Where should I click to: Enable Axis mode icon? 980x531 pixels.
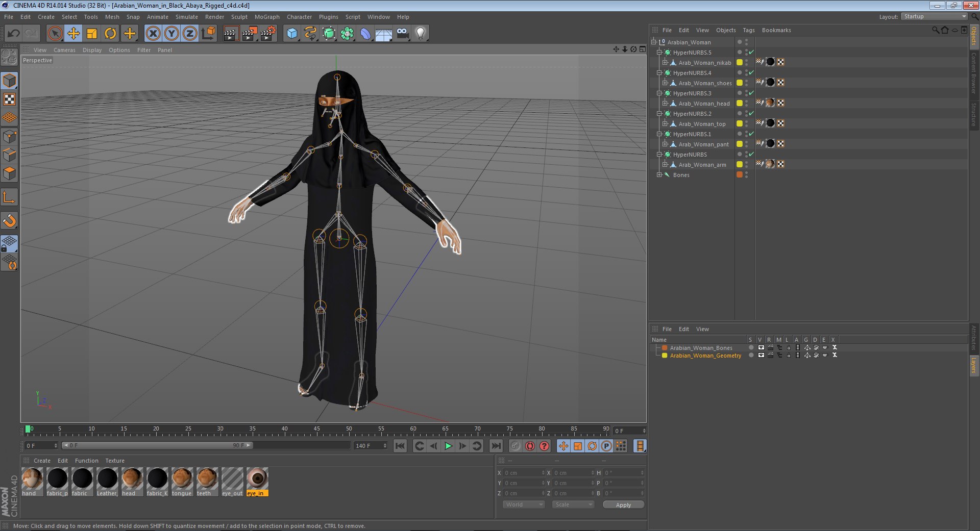tap(9, 197)
